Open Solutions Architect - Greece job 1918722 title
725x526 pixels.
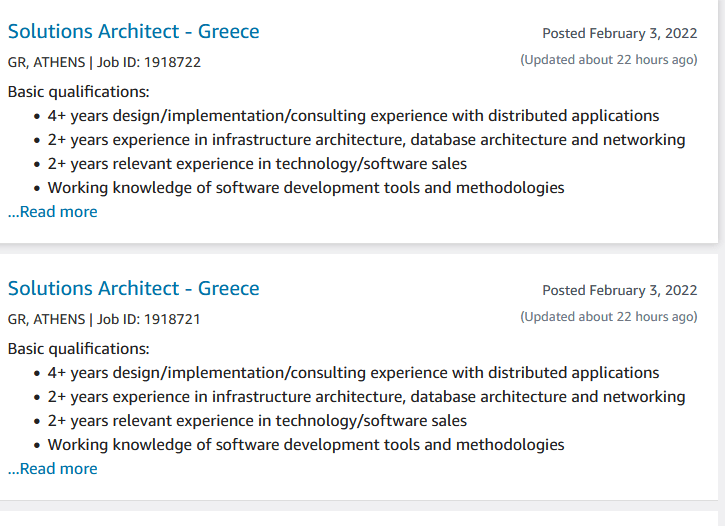(x=134, y=31)
